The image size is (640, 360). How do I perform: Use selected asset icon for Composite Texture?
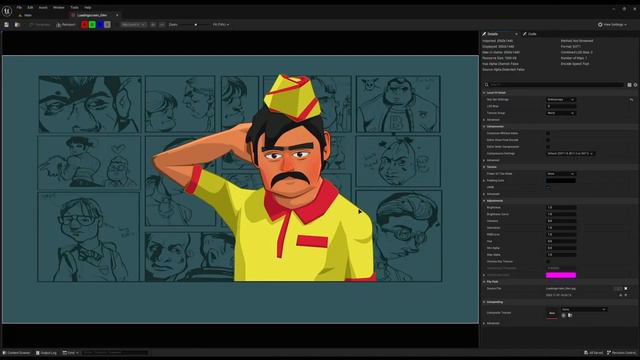coord(564,316)
